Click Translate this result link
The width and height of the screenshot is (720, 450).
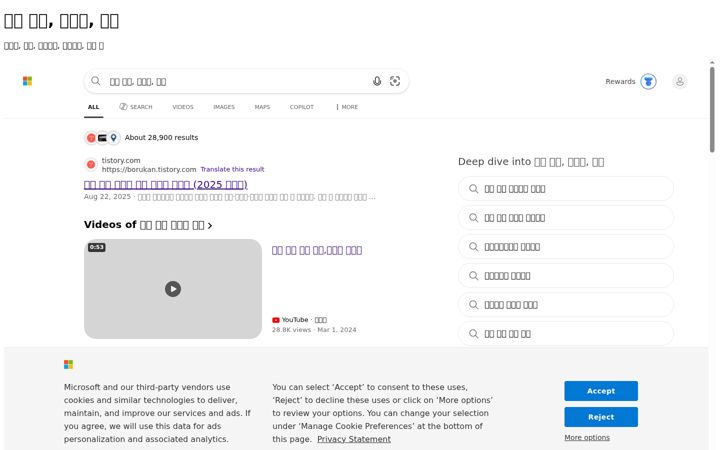tap(232, 169)
